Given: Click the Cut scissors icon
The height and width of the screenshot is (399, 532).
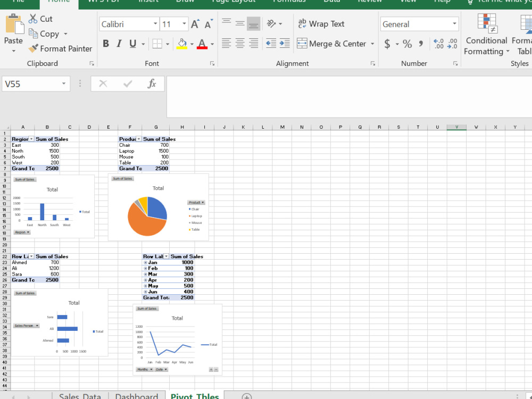Looking at the screenshot, I should click(x=33, y=19).
